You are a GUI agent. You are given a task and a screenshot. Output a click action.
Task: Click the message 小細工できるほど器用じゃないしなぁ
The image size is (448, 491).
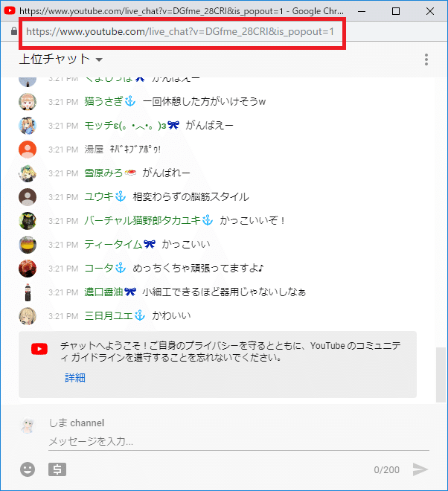click(x=224, y=292)
